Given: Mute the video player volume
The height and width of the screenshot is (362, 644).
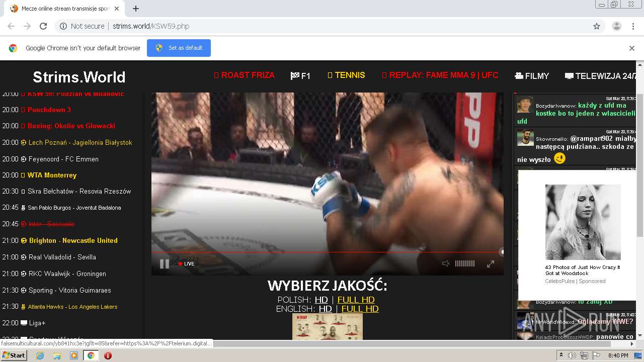Looking at the screenshot, I should (x=446, y=263).
